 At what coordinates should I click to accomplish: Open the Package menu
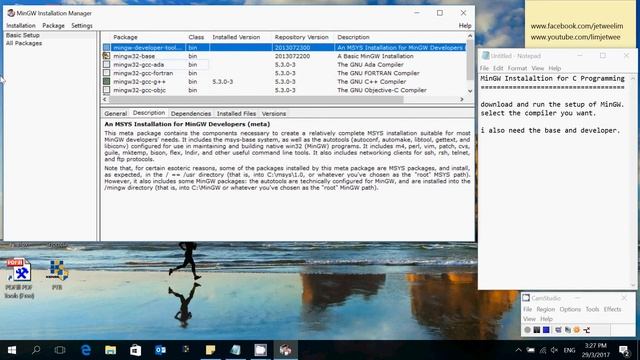tap(53, 25)
